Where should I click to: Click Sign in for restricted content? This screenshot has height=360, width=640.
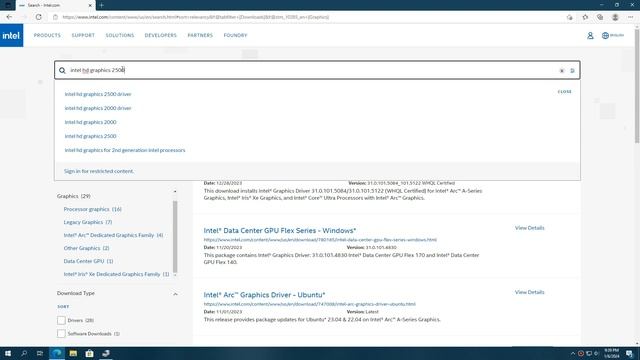tap(99, 171)
